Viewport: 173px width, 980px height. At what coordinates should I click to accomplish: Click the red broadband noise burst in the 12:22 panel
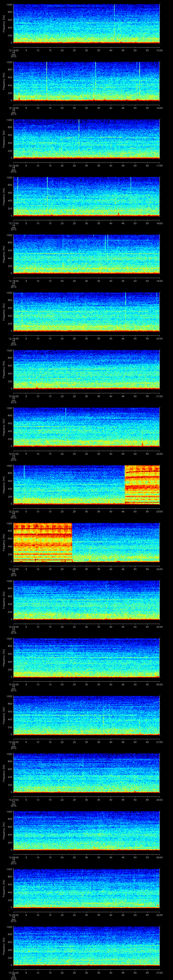tap(142, 485)
